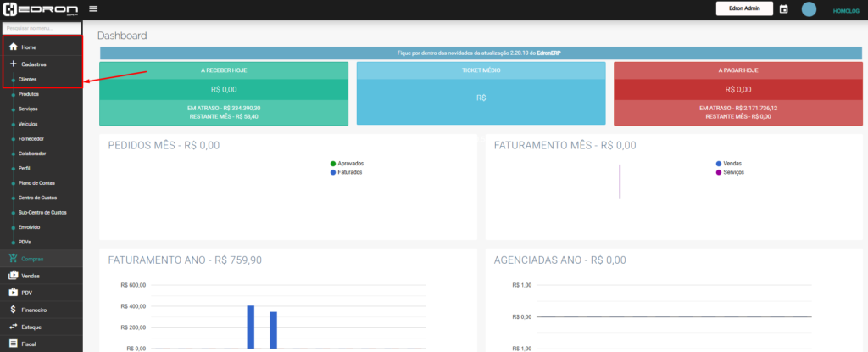Select Plano de Contas menu item
This screenshot has width=868, height=352.
(36, 183)
